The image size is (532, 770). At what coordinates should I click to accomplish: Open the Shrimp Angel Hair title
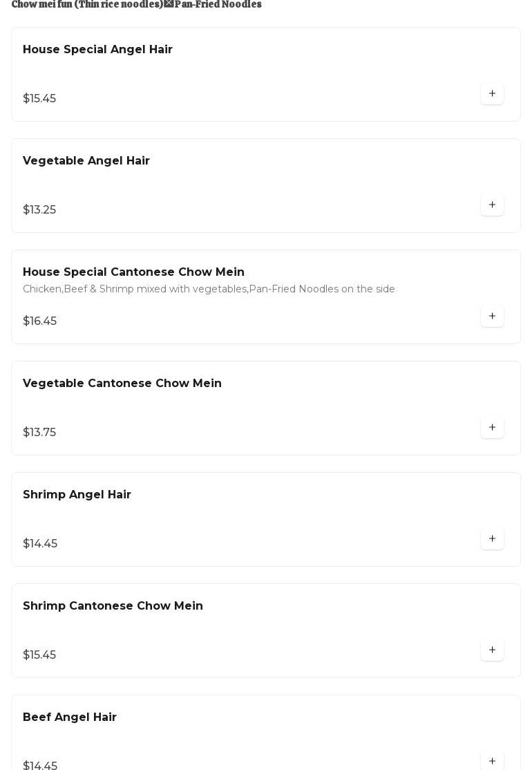(x=77, y=495)
